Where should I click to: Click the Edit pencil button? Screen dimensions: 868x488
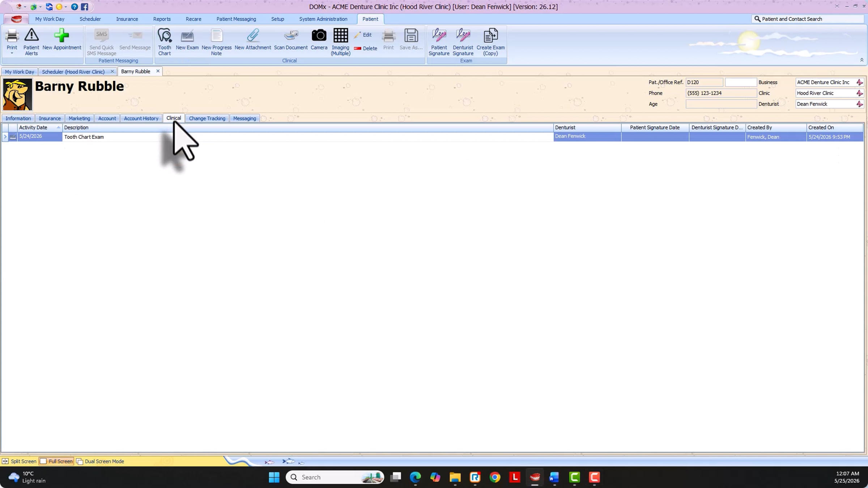coord(363,35)
